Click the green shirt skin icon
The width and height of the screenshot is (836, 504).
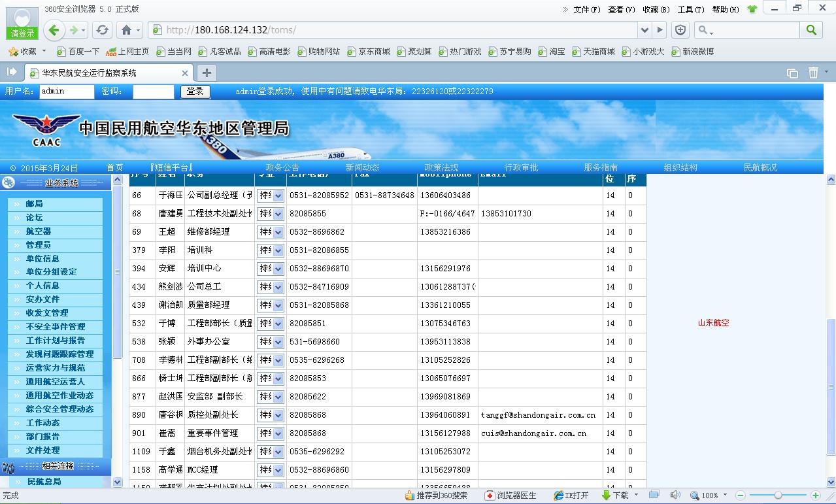pos(752,9)
